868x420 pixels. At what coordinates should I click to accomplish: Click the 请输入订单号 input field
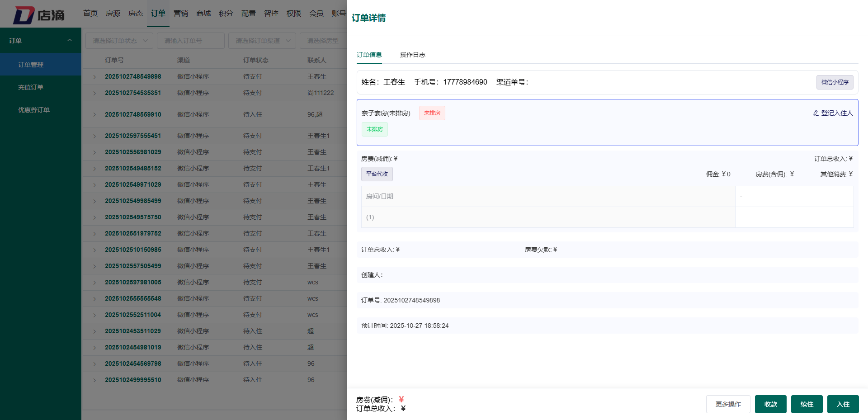pyautogui.click(x=191, y=40)
